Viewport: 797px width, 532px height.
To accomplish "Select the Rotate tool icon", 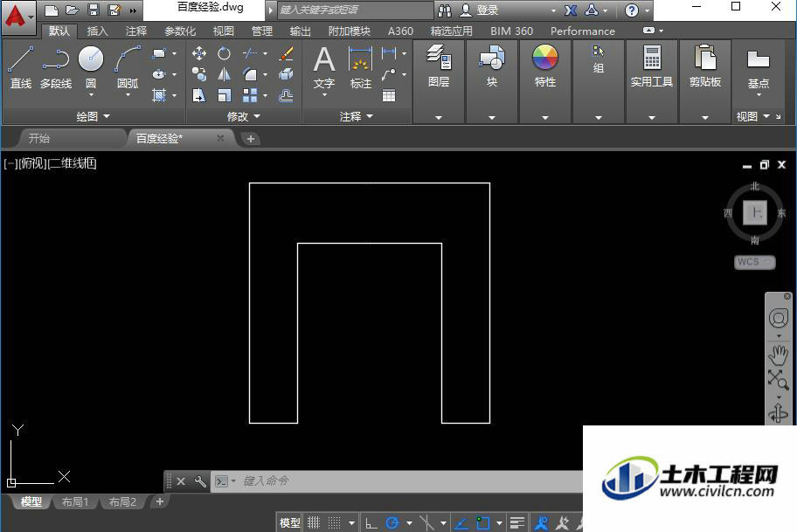I will 224,52.
